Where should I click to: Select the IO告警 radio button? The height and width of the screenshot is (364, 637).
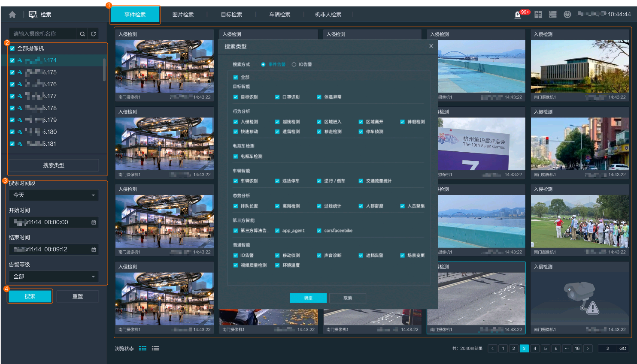(x=294, y=65)
